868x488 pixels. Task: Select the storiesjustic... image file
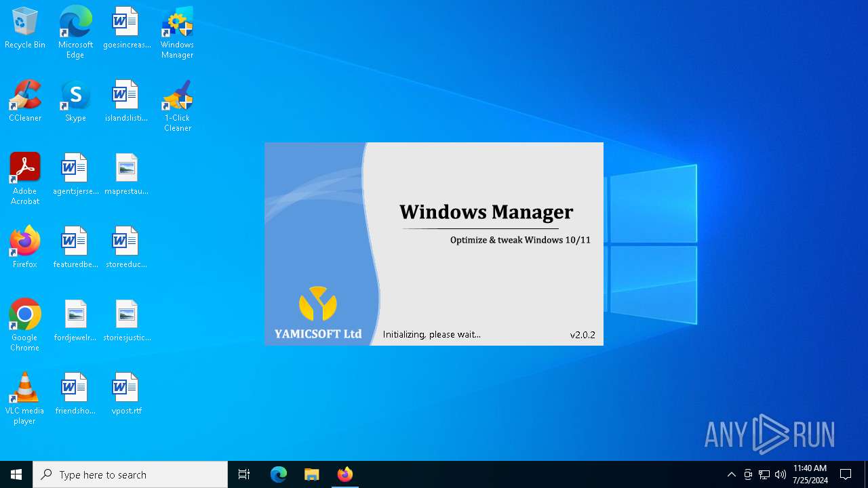(x=127, y=321)
